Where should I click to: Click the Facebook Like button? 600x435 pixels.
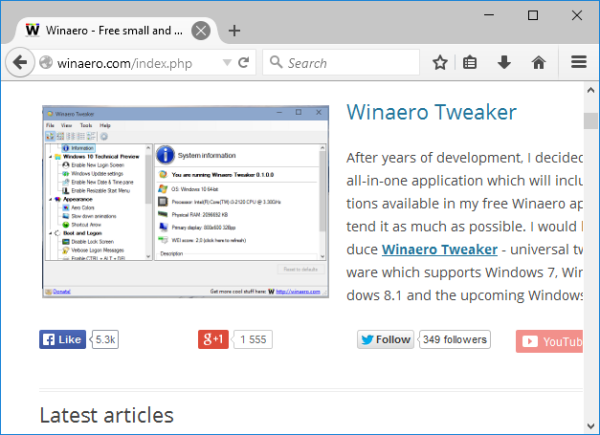tap(62, 339)
